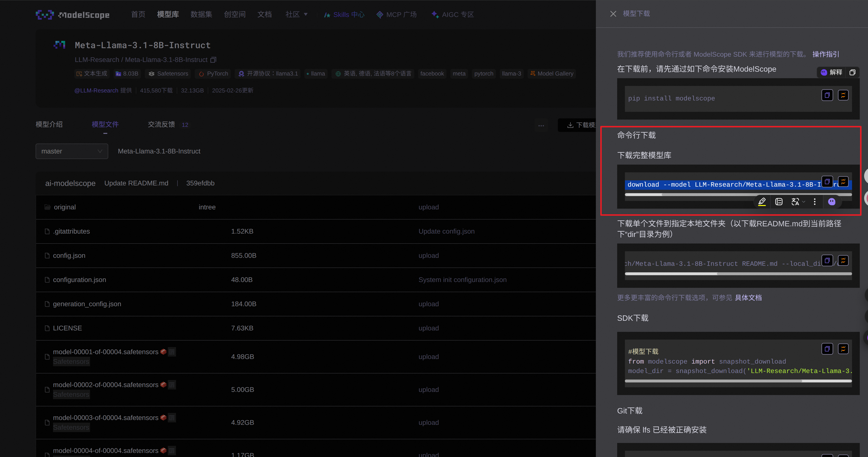The width and height of the screenshot is (868, 457).
Task: Open AIGC 专区 in the top navigation
Action: point(453,15)
